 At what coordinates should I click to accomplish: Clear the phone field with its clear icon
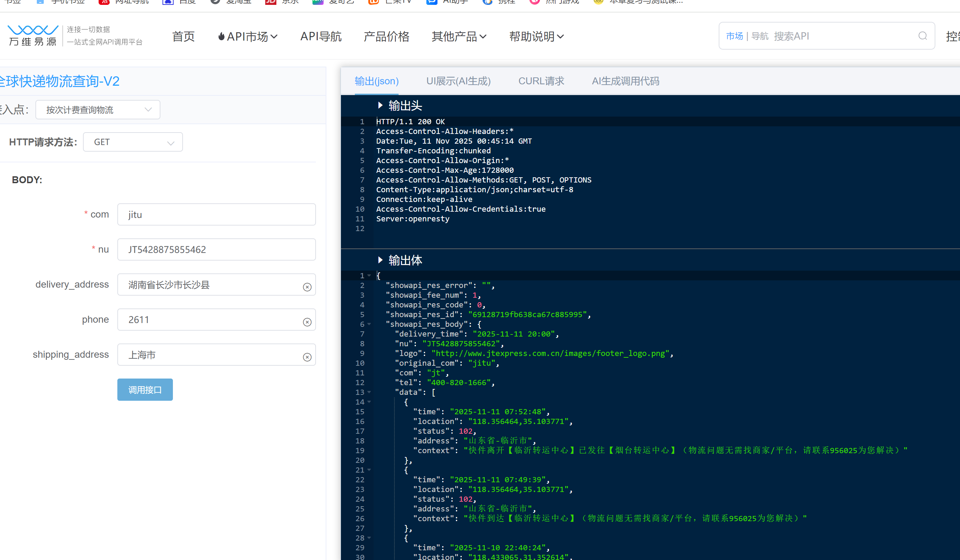point(307,322)
